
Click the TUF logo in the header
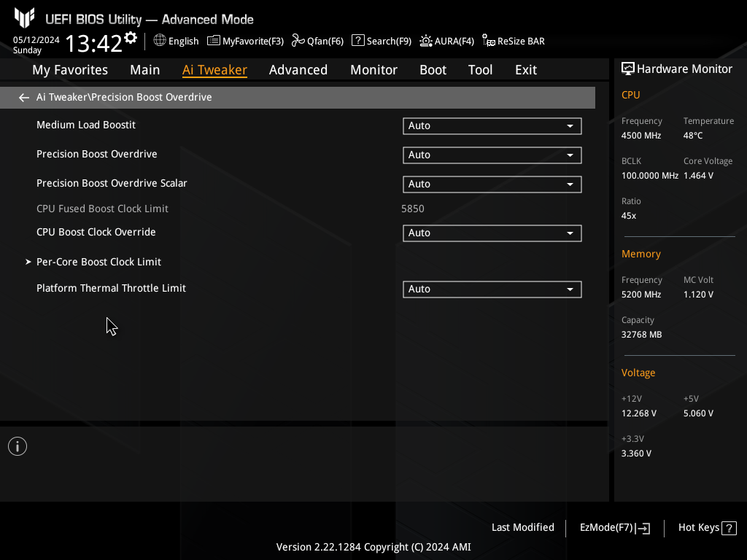point(24,18)
